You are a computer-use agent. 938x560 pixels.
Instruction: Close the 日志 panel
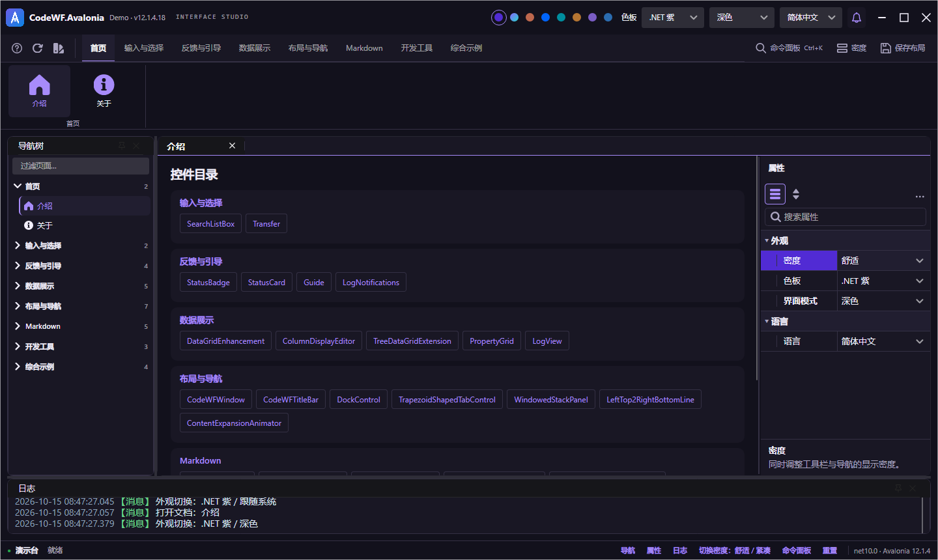pyautogui.click(x=913, y=488)
